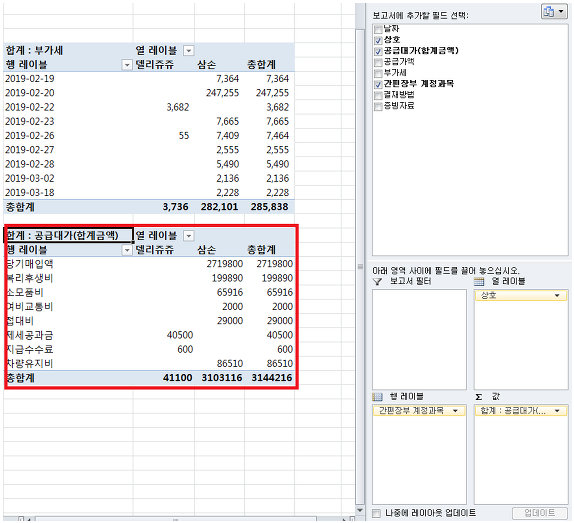
Task: Select the 2019-03-18 row label
Action: click(x=30, y=193)
